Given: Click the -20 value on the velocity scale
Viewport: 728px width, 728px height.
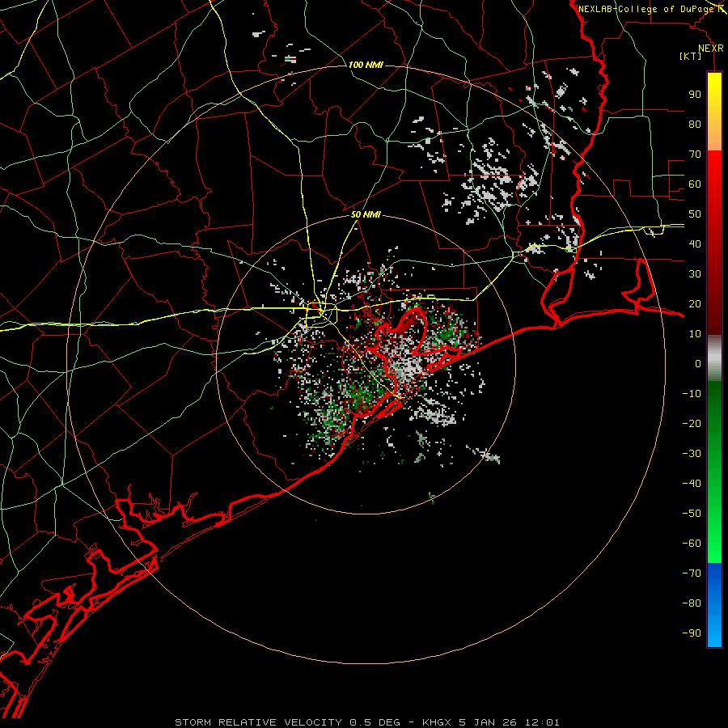Looking at the screenshot, I should 692,423.
